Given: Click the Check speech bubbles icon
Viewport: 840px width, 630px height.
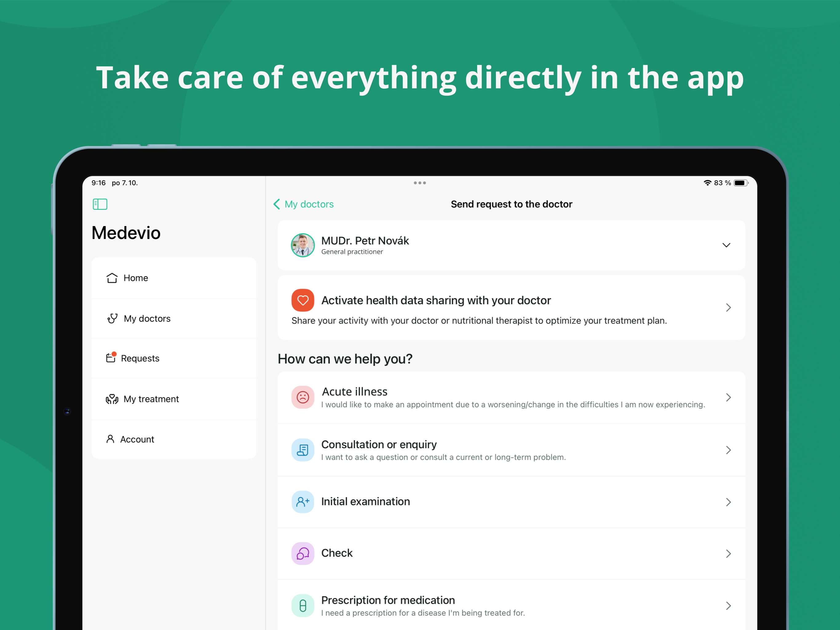Looking at the screenshot, I should click(303, 554).
